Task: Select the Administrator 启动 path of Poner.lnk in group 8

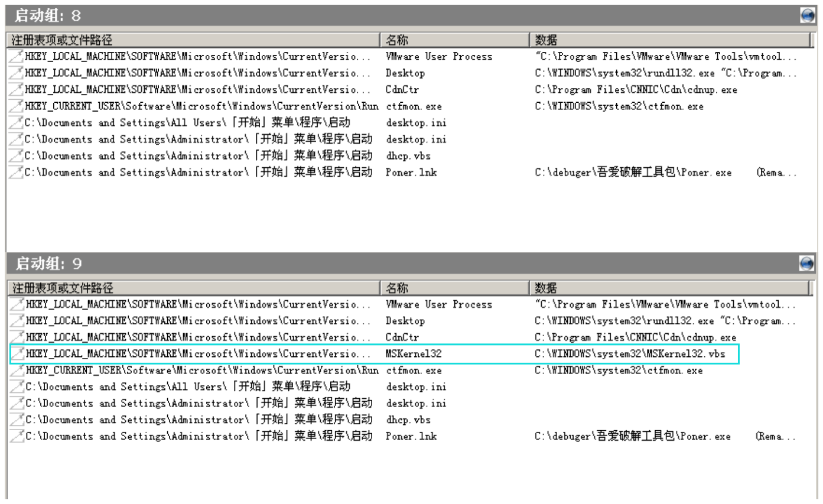Action: click(x=199, y=173)
